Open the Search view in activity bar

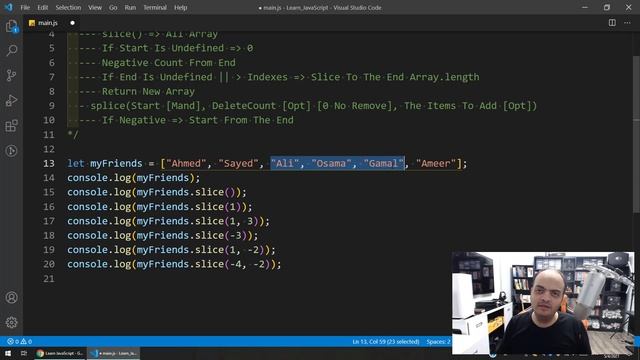(11, 51)
